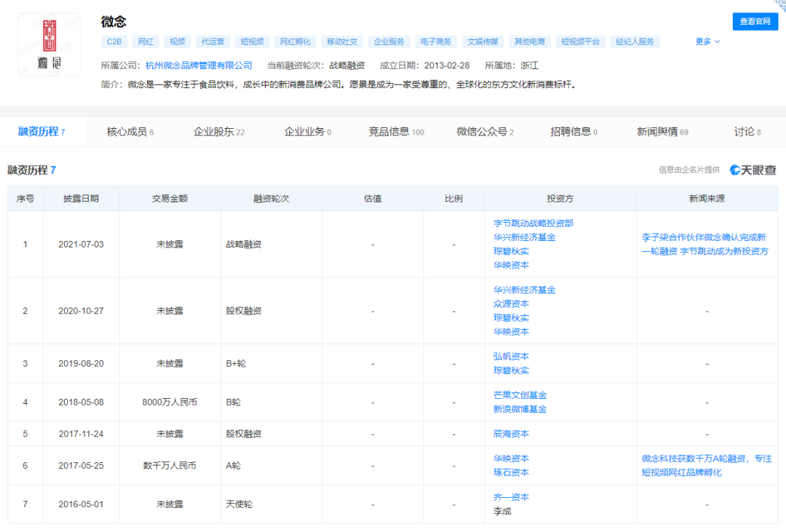Open investor 芒果文创基金 link

[520, 395]
